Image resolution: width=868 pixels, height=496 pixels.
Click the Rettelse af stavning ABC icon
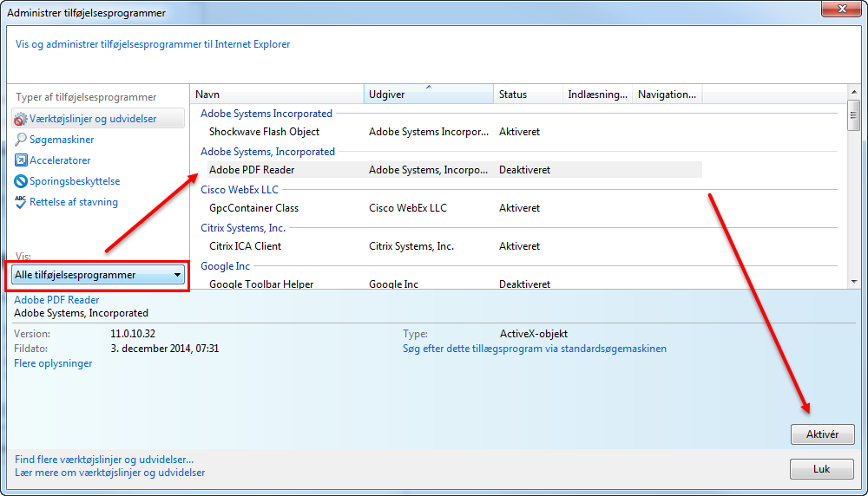click(x=21, y=202)
